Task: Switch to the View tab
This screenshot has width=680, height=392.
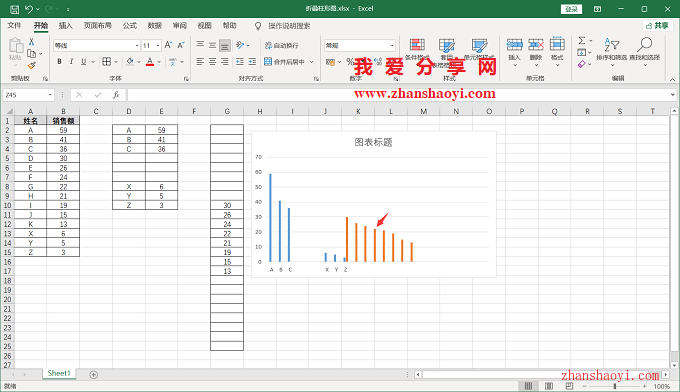Action: click(204, 26)
